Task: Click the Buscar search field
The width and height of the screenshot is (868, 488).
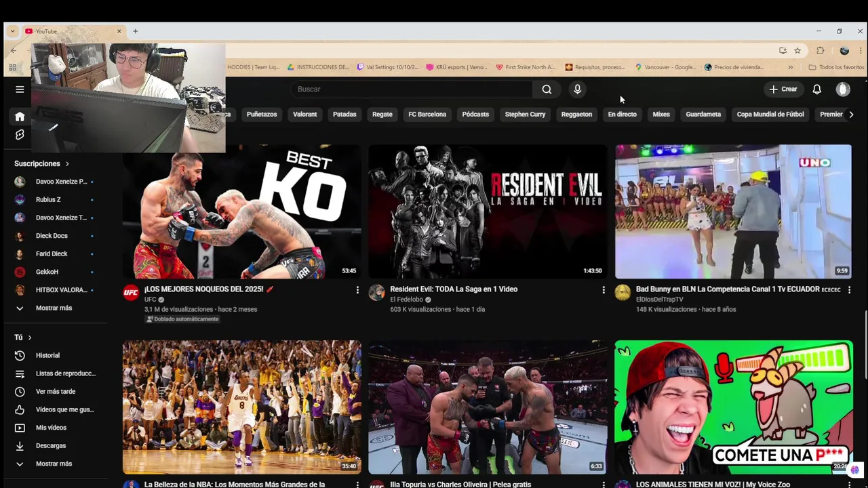Action: (x=411, y=89)
